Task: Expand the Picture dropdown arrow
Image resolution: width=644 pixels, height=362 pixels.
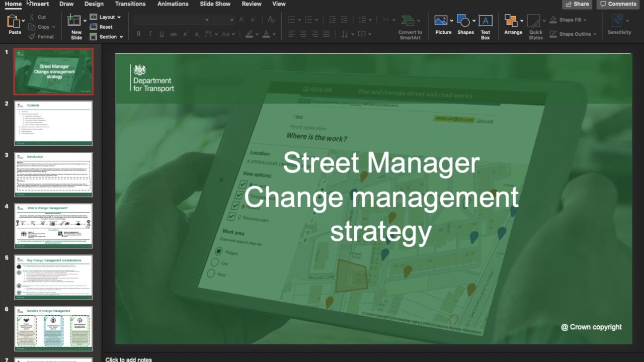Action: (451, 21)
